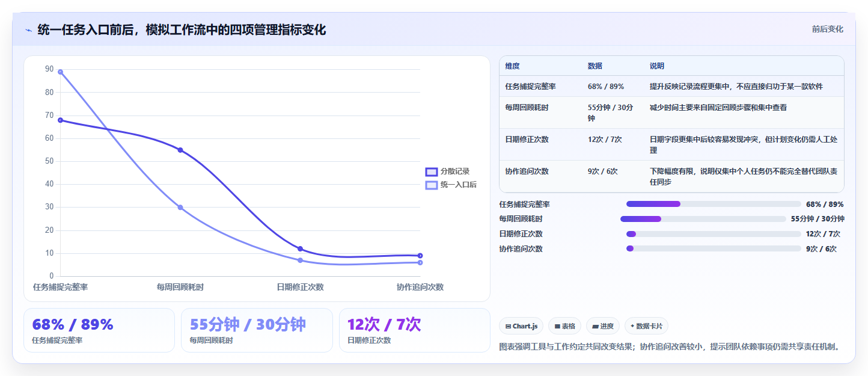Image resolution: width=868 pixels, height=376 pixels.
Task: Click the 统一入口后 point at 协作追问次数 (6)
Action: click(420, 262)
